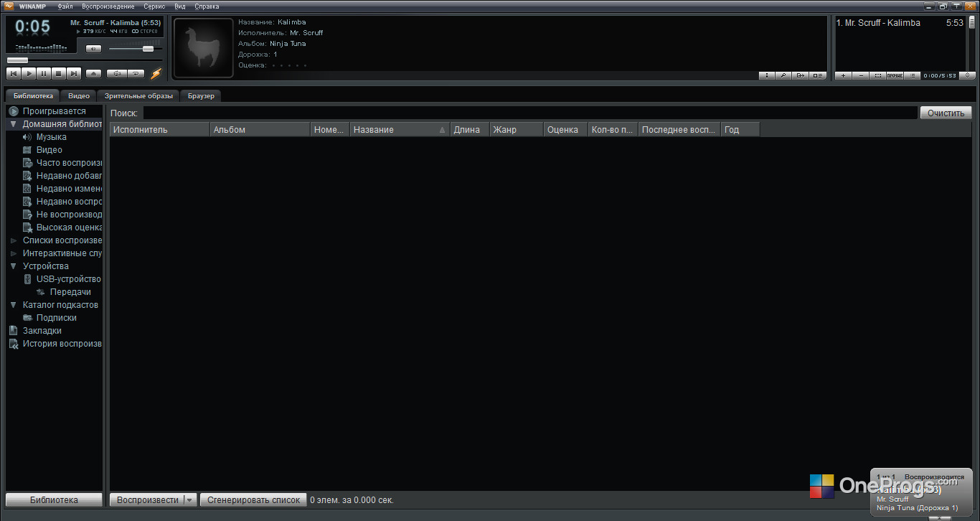Select Видео item in library tree
The image size is (980, 521).
tap(50, 150)
